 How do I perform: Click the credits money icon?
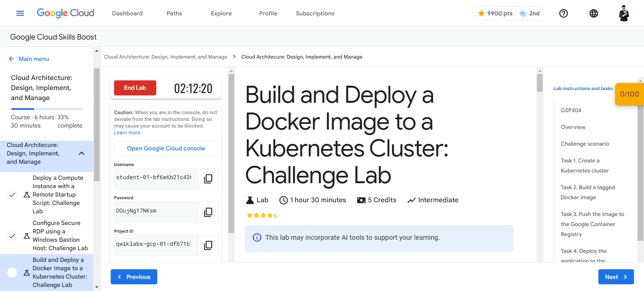[x=361, y=200]
